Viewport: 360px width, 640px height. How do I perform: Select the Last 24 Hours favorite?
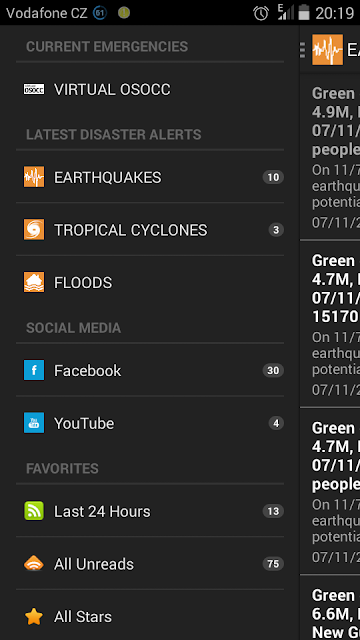click(x=150, y=511)
